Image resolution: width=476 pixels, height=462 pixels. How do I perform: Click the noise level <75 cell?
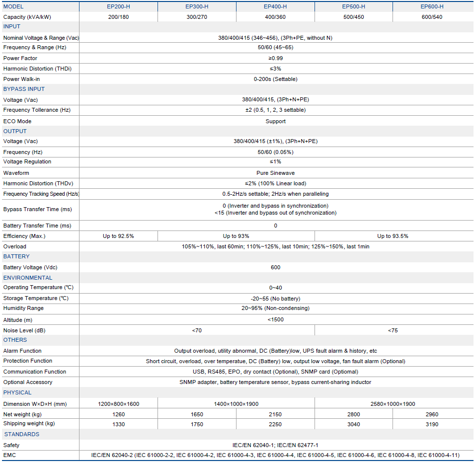(x=393, y=330)
